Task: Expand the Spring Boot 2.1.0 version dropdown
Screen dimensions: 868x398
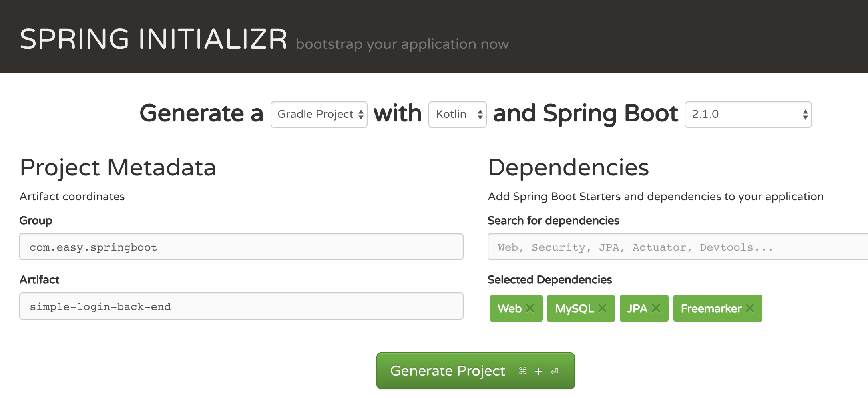Action: tap(748, 115)
